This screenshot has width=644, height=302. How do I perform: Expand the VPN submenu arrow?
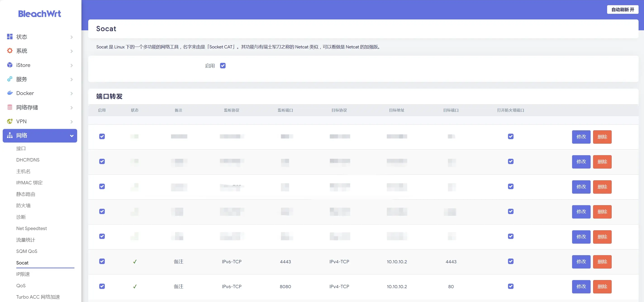[72, 122]
